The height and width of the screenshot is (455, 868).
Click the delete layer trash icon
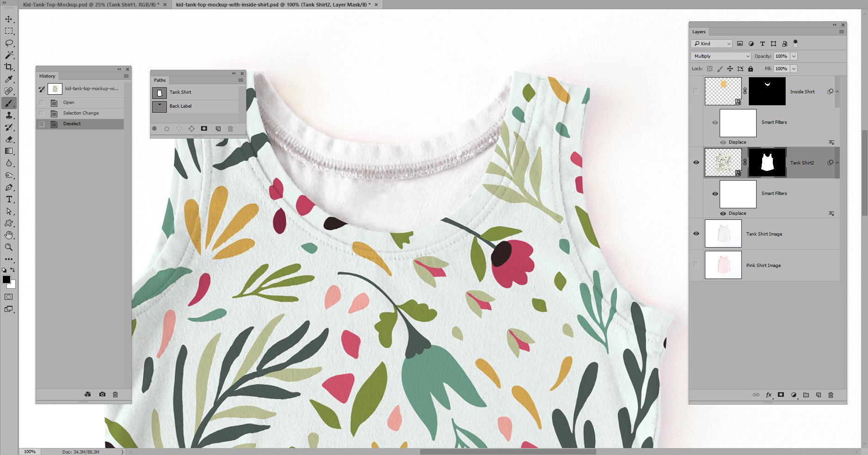point(831,395)
